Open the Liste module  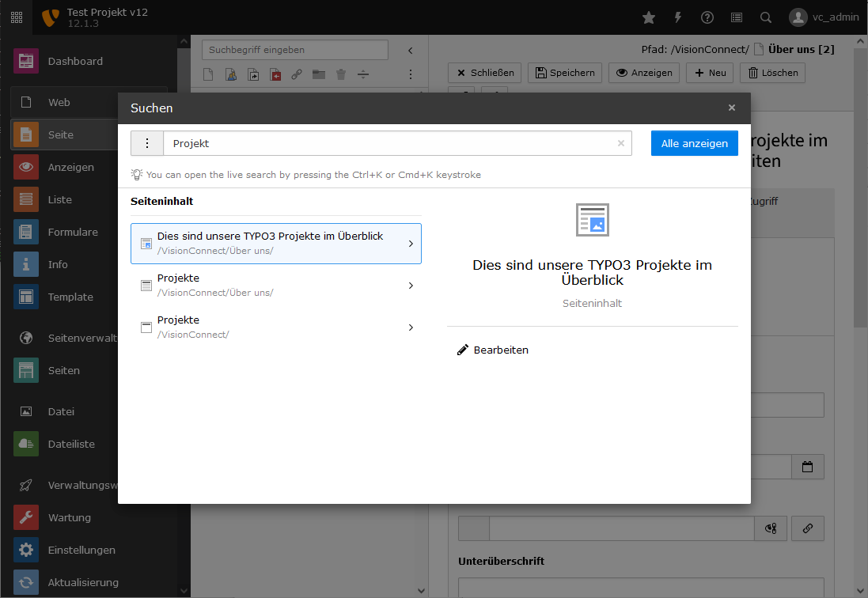(63, 199)
